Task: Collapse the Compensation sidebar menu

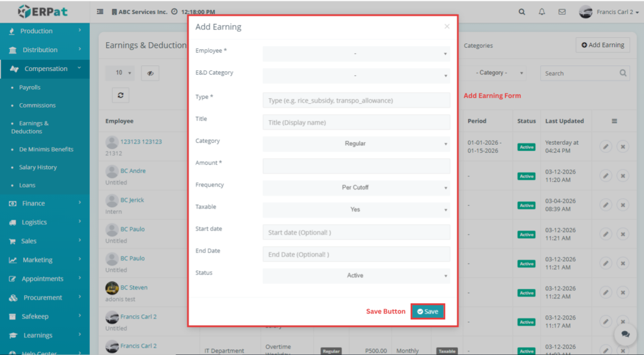Action: (x=45, y=69)
